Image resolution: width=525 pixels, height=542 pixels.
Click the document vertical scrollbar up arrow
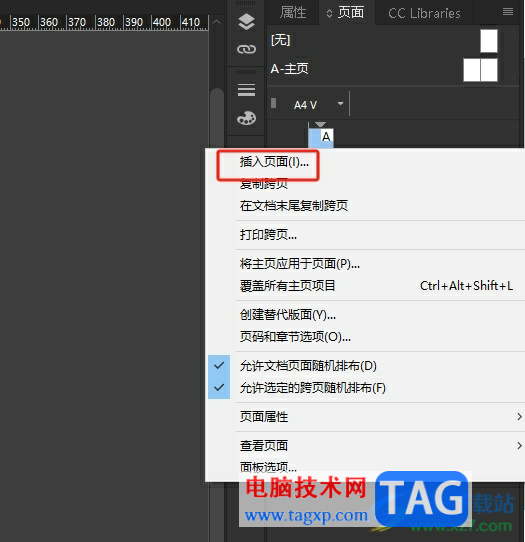click(x=217, y=22)
